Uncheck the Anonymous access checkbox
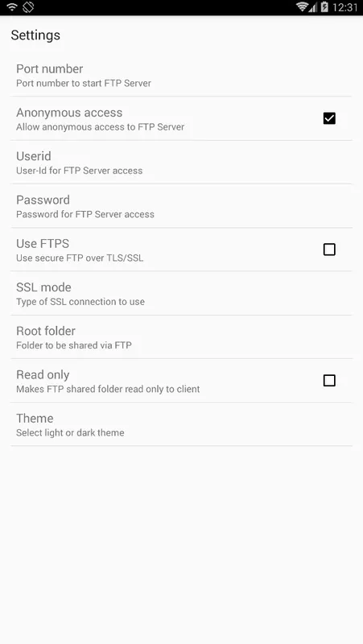The width and height of the screenshot is (363, 644). [329, 118]
